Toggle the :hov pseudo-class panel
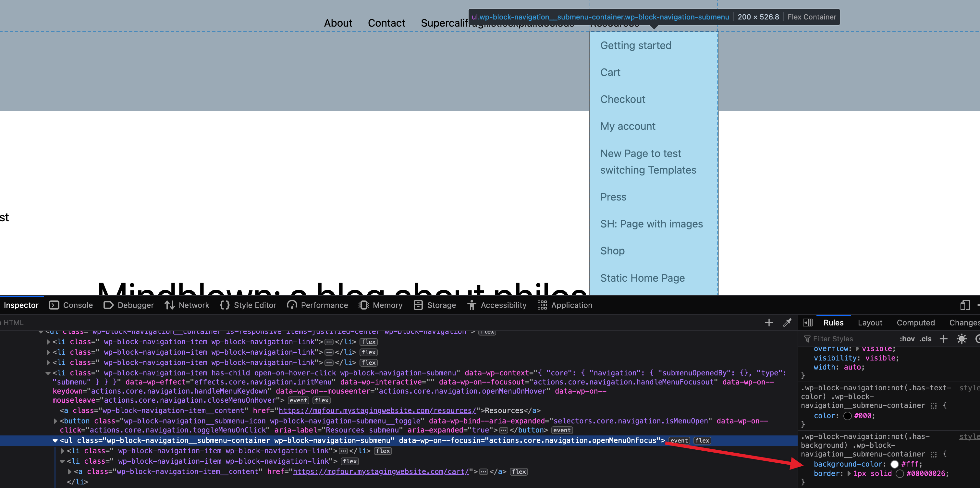This screenshot has width=980, height=488. click(x=907, y=338)
